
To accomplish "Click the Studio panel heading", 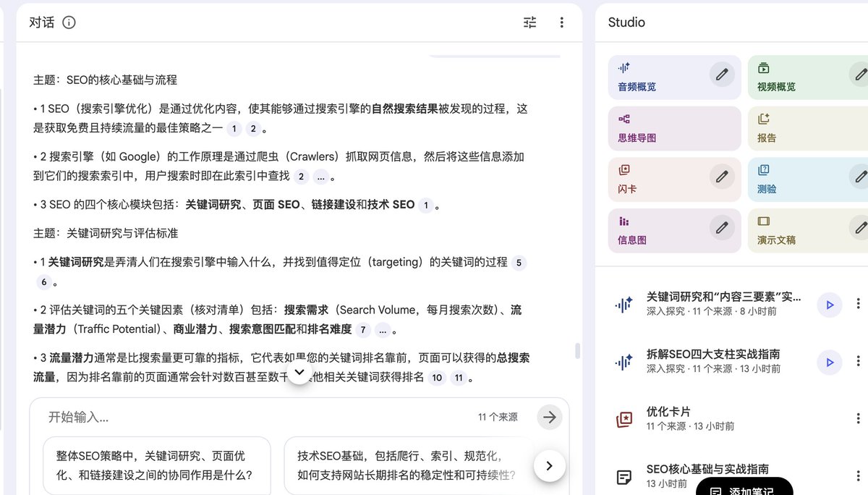I will pos(626,22).
